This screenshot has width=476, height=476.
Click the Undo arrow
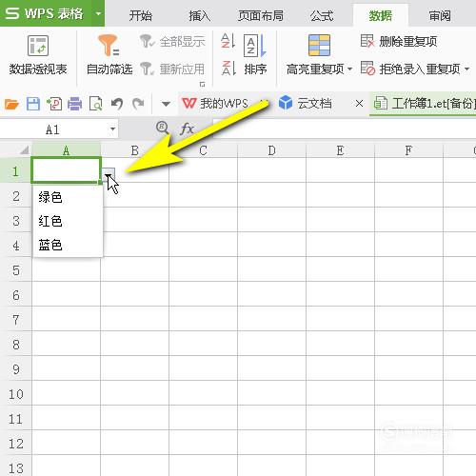click(117, 104)
